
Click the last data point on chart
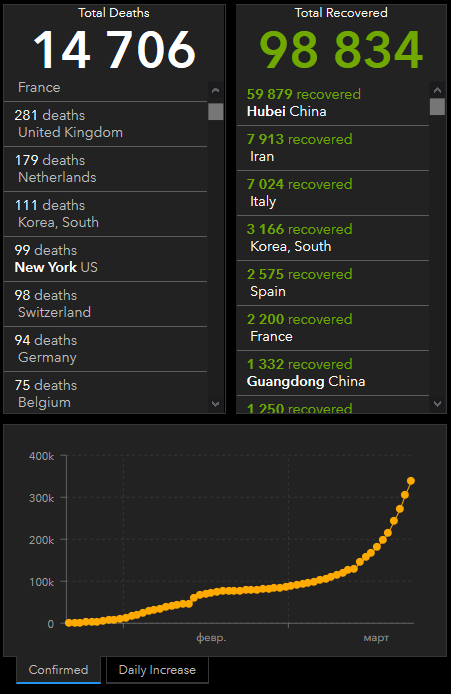coord(411,481)
